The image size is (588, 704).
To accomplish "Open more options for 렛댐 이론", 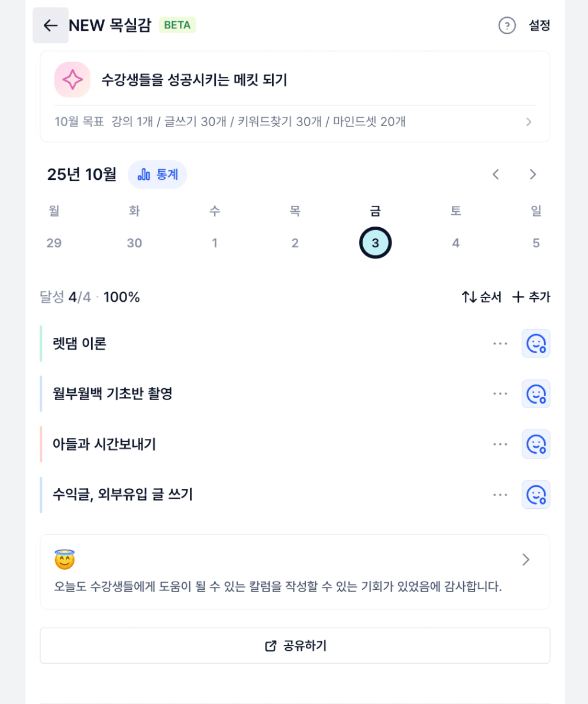I will pos(500,344).
